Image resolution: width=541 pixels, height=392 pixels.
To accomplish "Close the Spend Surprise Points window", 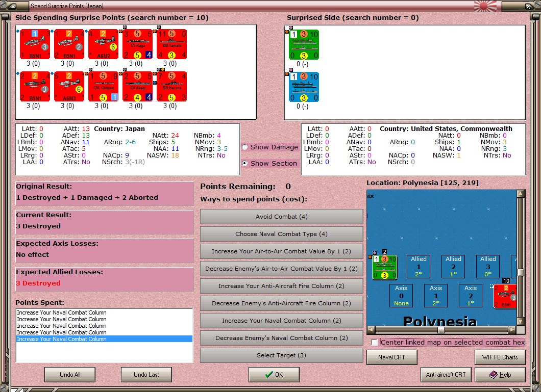I will click(x=529, y=6).
